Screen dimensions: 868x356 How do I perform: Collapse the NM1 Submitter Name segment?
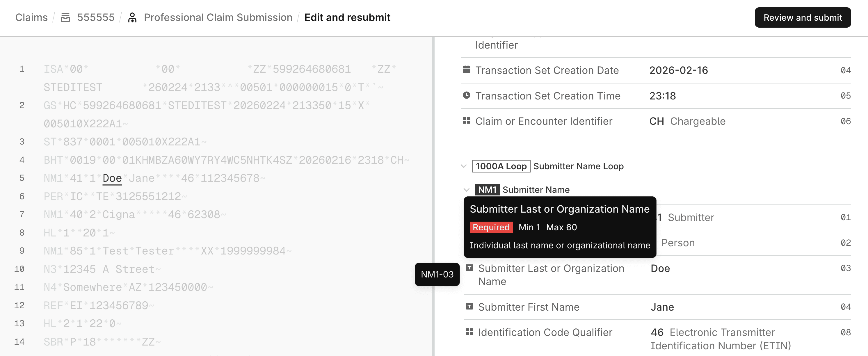coord(467,190)
